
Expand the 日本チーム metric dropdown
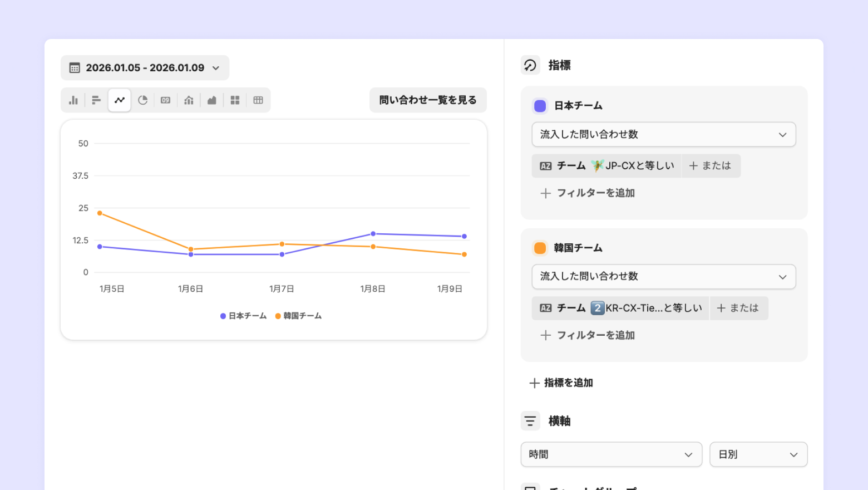663,135
